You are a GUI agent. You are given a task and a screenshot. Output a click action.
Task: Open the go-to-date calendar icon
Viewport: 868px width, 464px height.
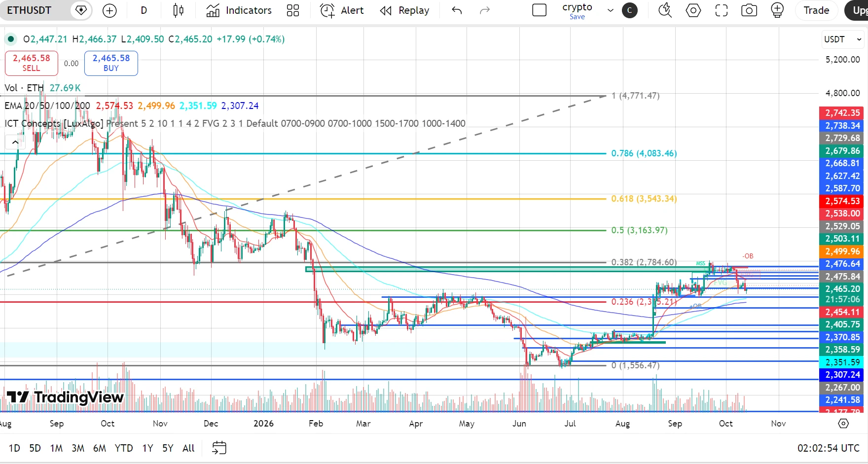tap(219, 448)
